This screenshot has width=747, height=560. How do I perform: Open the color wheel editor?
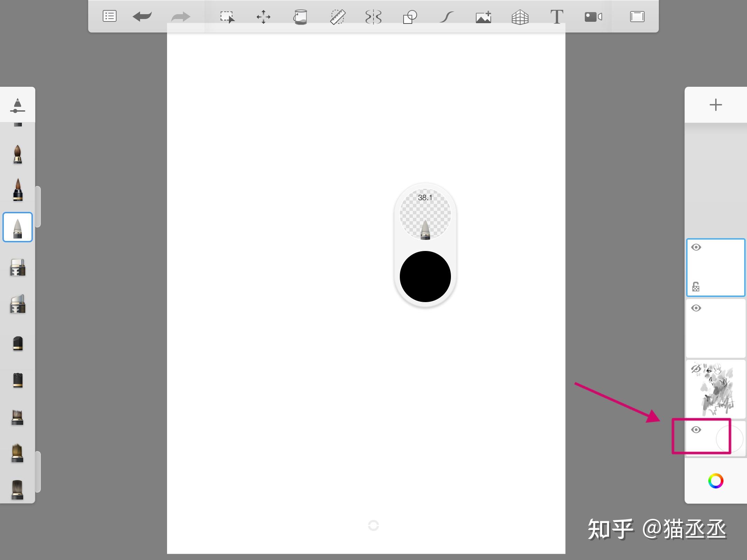point(716,481)
